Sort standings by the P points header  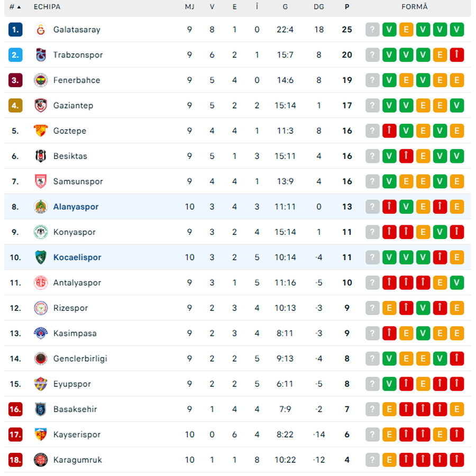pyautogui.click(x=347, y=7)
